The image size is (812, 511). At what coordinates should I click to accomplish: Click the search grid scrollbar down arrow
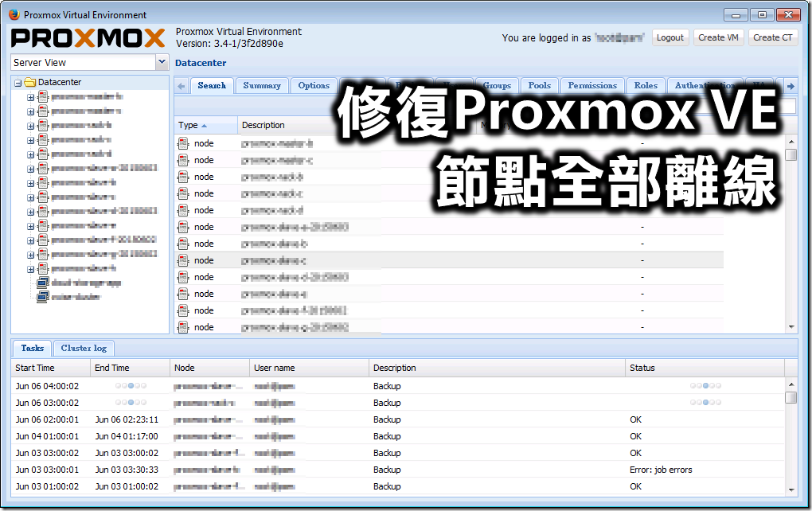click(x=791, y=327)
